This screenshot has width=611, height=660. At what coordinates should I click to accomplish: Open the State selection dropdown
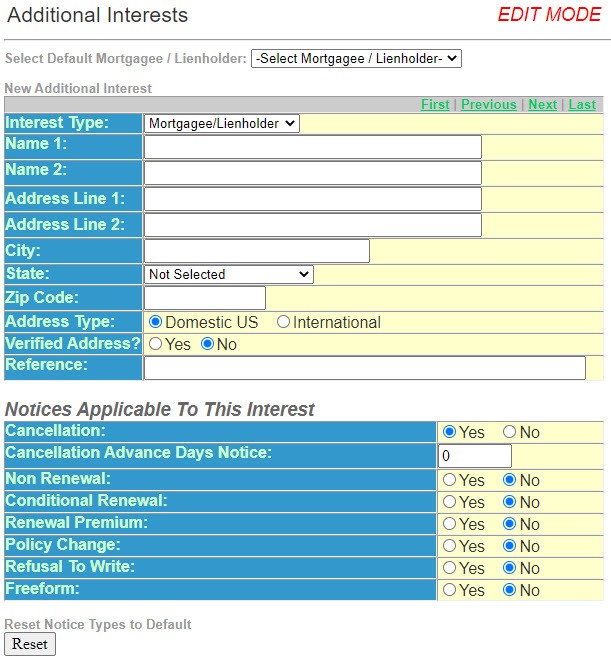[x=228, y=274]
